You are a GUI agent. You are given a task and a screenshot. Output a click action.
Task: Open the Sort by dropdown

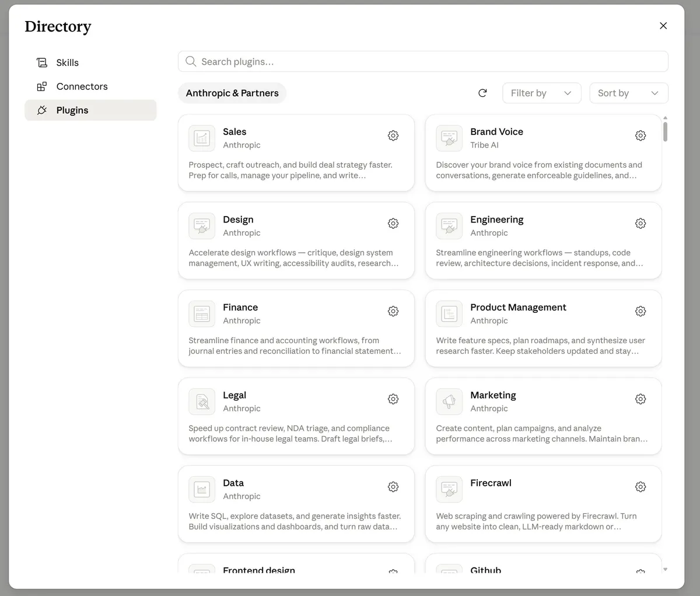point(629,93)
